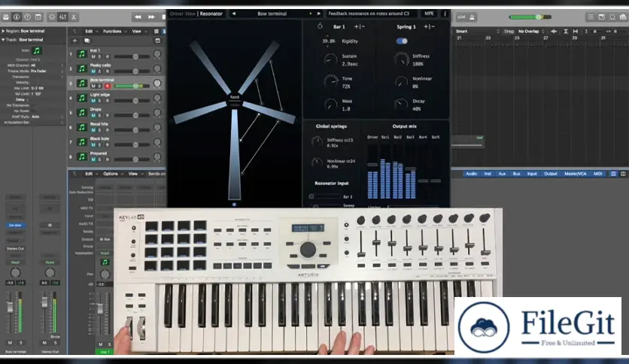The image size is (629, 364).
Task: Switch to Driver View tab in plugin
Action: click(182, 14)
